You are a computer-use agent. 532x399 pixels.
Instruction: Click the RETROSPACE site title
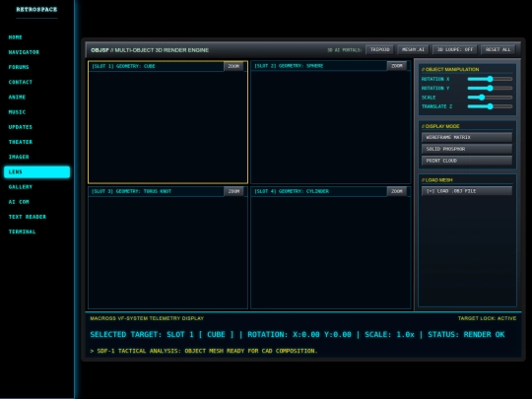pos(36,10)
